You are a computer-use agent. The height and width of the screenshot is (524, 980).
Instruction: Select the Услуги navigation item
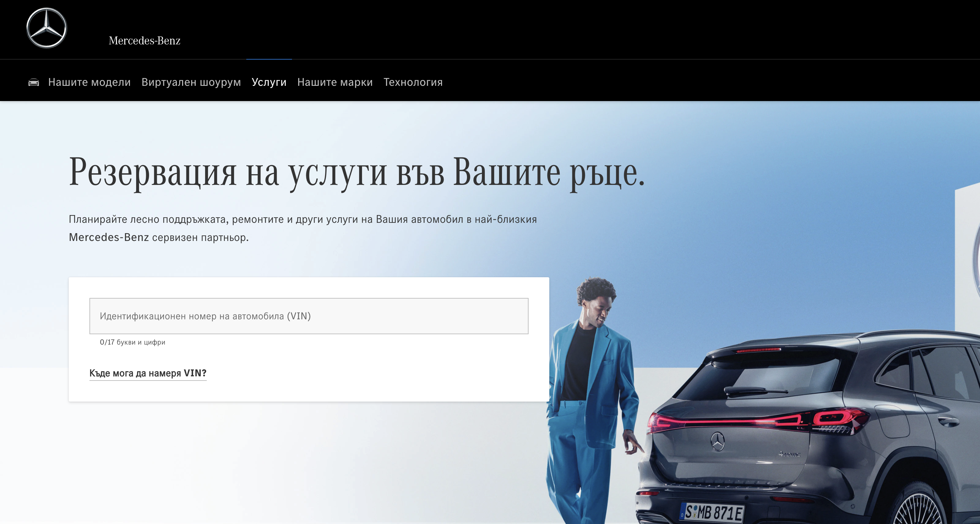[x=269, y=82]
